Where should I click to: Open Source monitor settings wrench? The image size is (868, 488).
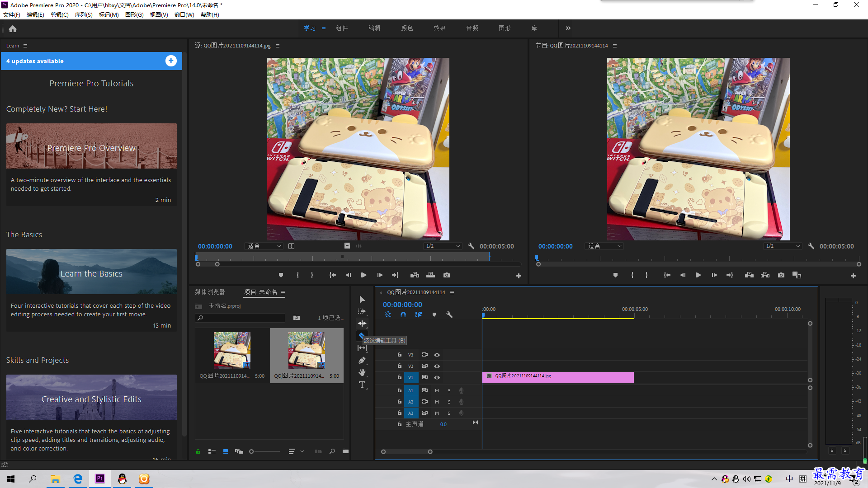click(x=471, y=246)
